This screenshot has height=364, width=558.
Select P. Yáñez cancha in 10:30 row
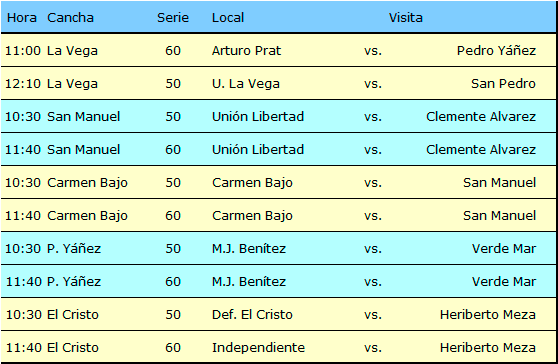pos(74,249)
